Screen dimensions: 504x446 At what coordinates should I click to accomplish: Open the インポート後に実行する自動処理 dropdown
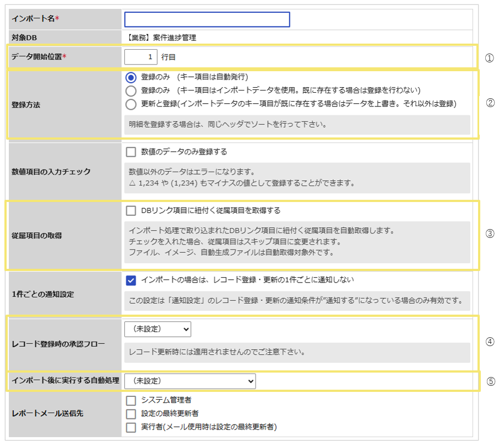(190, 381)
